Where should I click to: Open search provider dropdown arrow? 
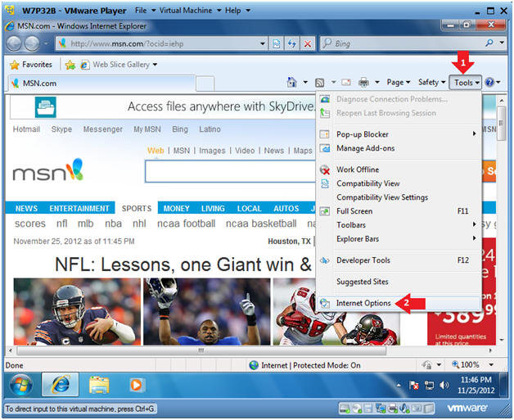(x=502, y=43)
